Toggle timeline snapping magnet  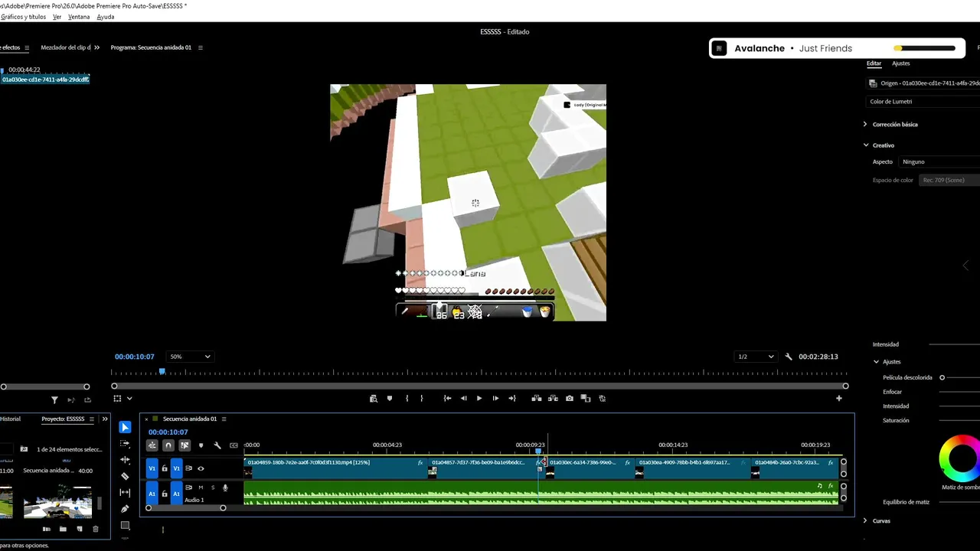click(x=168, y=445)
